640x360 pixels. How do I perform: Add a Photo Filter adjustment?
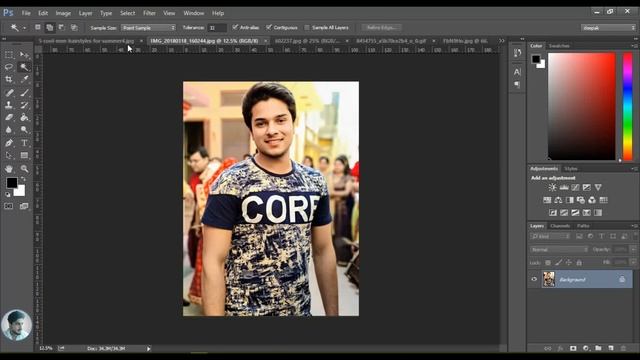click(x=580, y=200)
